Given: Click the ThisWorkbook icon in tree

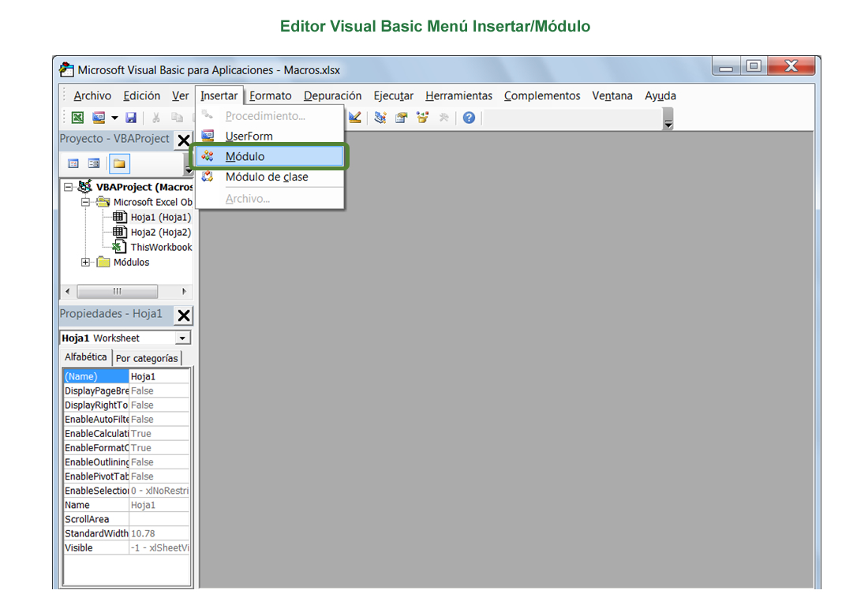Looking at the screenshot, I should (119, 247).
